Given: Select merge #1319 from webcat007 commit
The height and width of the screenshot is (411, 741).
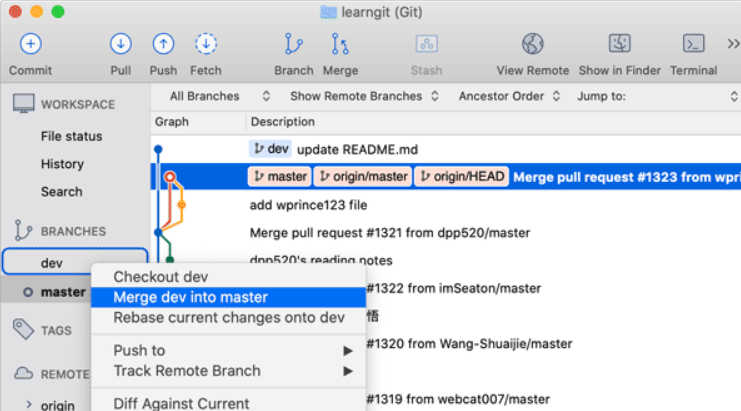Looking at the screenshot, I should (x=458, y=399).
